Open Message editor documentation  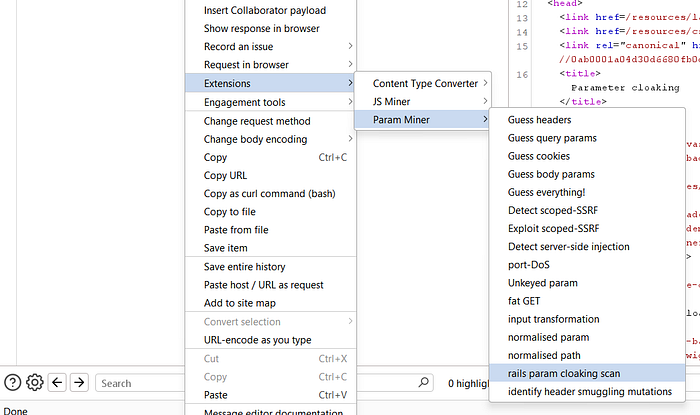271,411
